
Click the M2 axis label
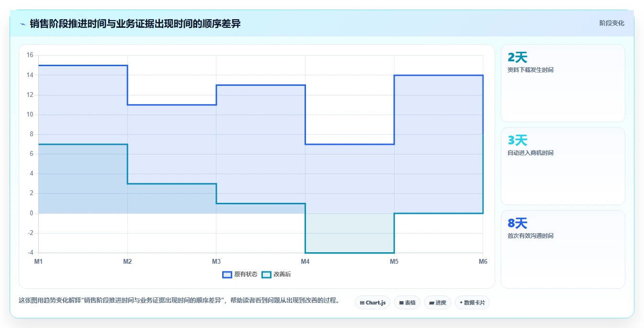(127, 261)
